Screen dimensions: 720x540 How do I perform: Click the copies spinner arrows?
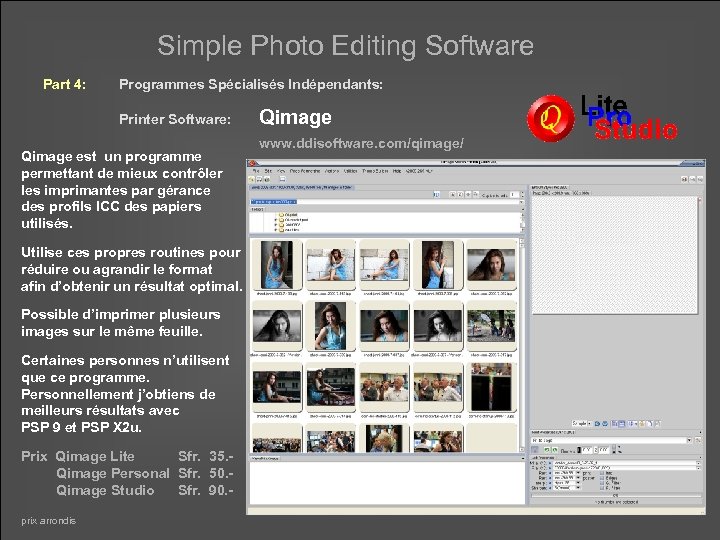tap(522, 195)
